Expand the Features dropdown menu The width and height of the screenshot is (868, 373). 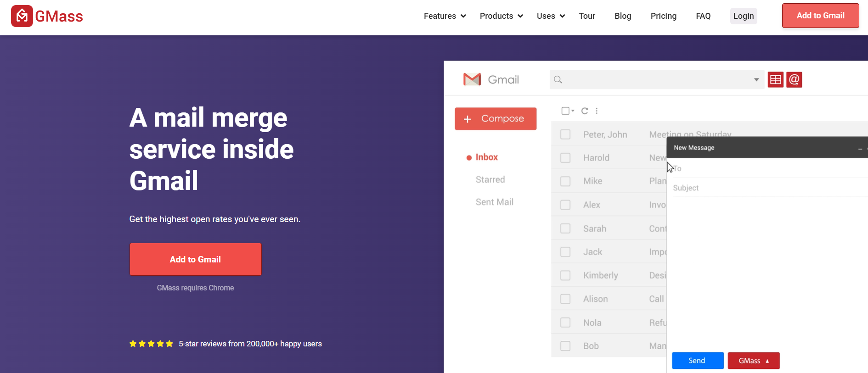[445, 16]
